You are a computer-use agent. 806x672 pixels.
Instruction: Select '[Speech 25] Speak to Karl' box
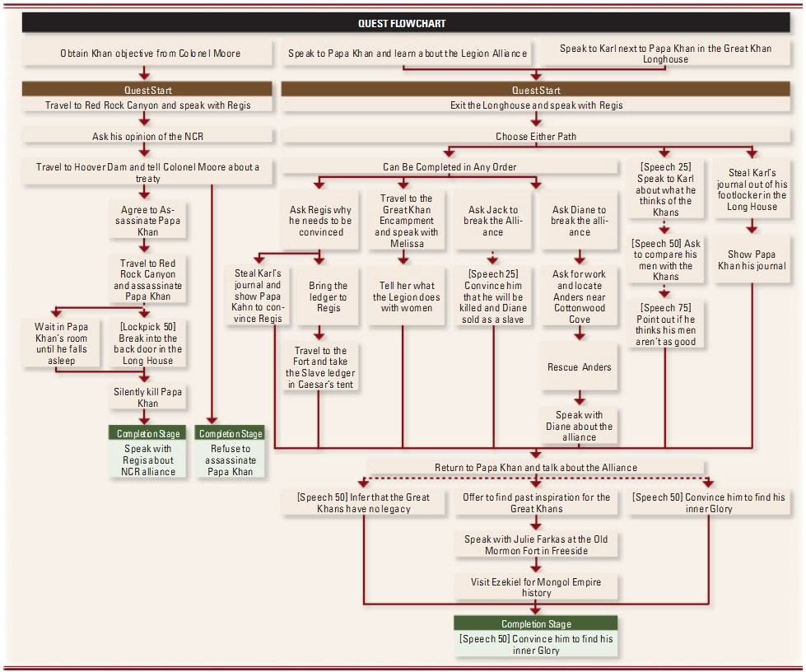click(665, 189)
